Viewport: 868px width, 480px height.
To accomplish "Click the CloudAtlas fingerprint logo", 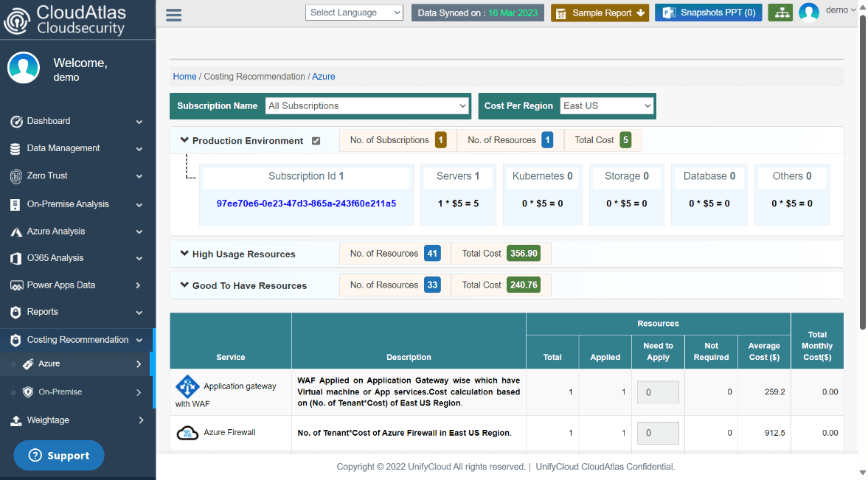I will (17, 21).
